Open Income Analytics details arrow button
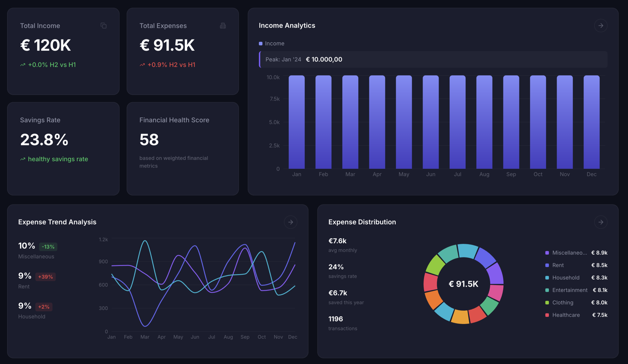This screenshot has height=364, width=628. tap(600, 26)
